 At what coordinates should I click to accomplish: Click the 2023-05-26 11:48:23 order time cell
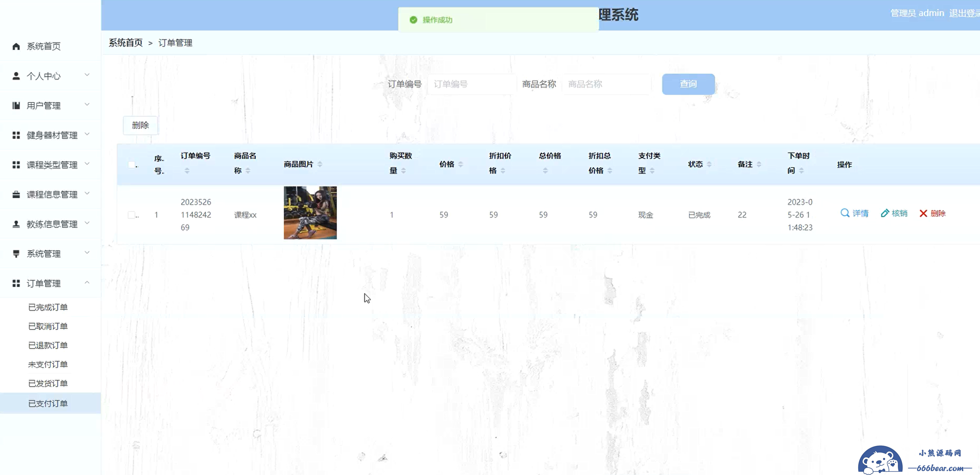point(800,215)
